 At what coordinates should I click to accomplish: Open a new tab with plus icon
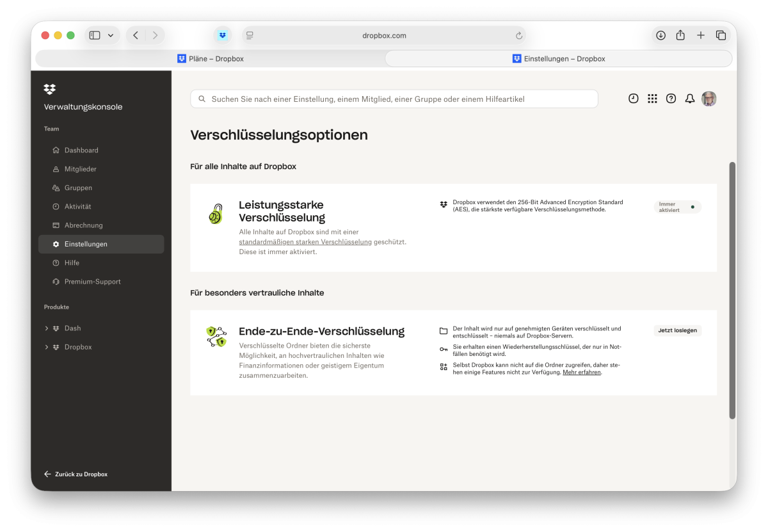[701, 35]
